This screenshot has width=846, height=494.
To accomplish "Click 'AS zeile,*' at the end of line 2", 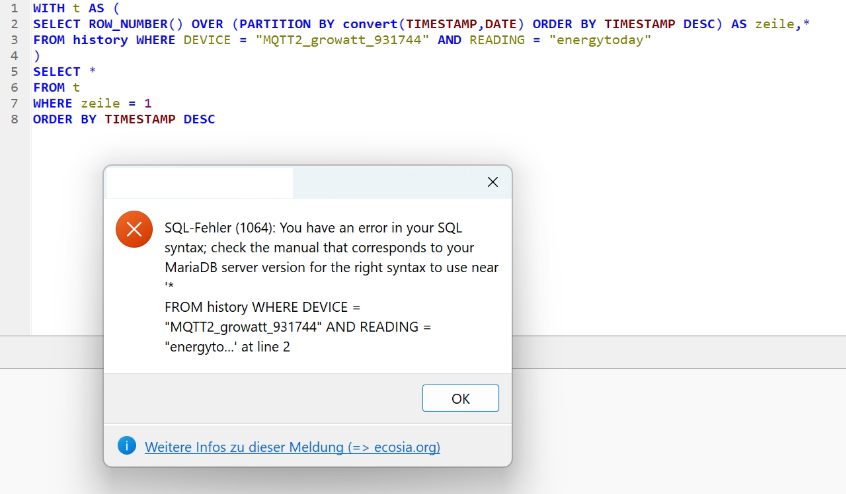I will click(x=770, y=24).
